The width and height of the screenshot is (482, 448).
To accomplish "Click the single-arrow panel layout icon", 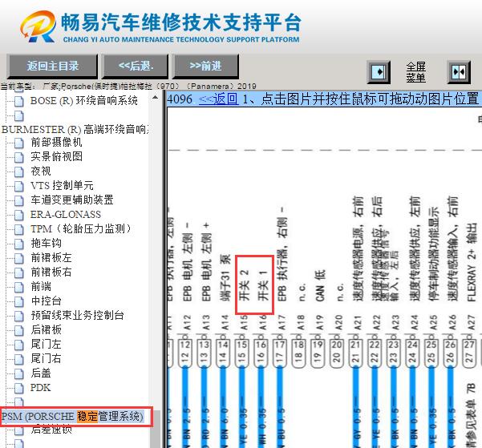I will [379, 72].
